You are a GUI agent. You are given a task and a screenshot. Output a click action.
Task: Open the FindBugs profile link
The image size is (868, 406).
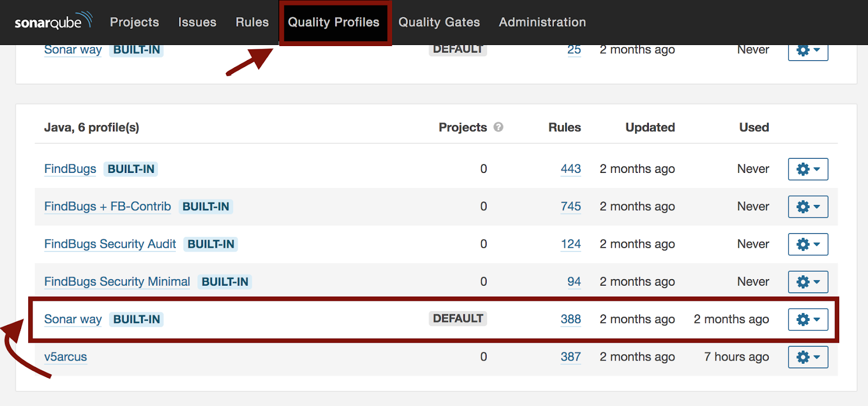(70, 169)
